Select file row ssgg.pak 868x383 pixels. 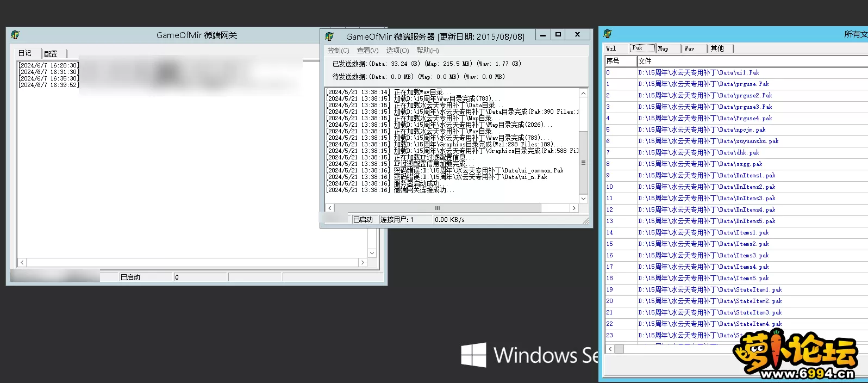click(x=736, y=164)
